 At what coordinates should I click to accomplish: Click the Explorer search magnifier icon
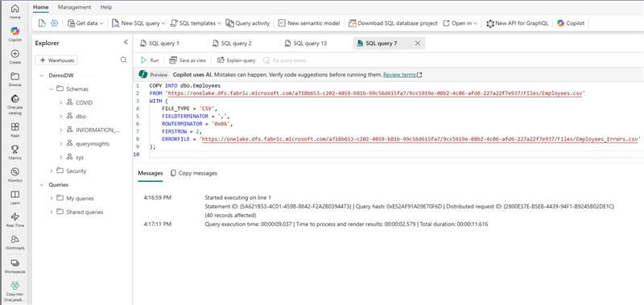123,60
